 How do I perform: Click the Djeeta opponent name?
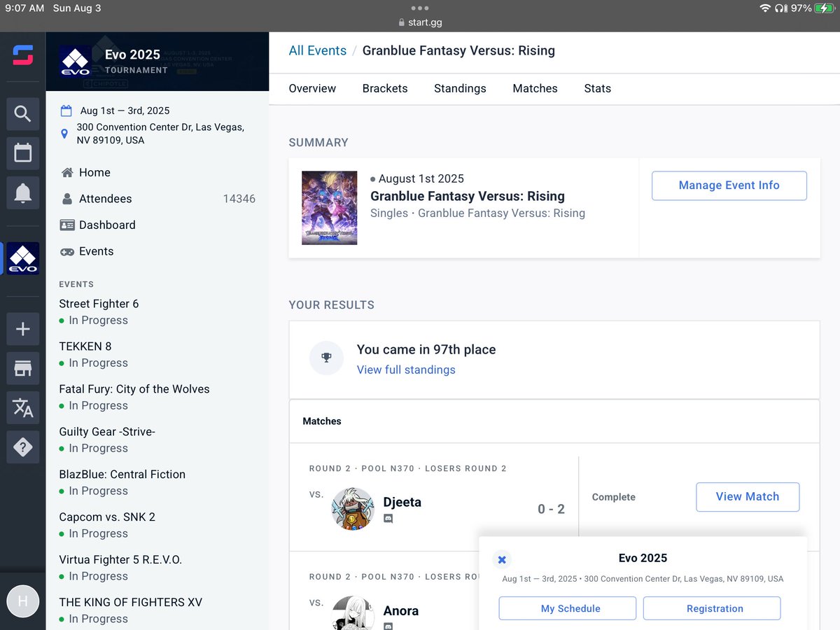402,502
